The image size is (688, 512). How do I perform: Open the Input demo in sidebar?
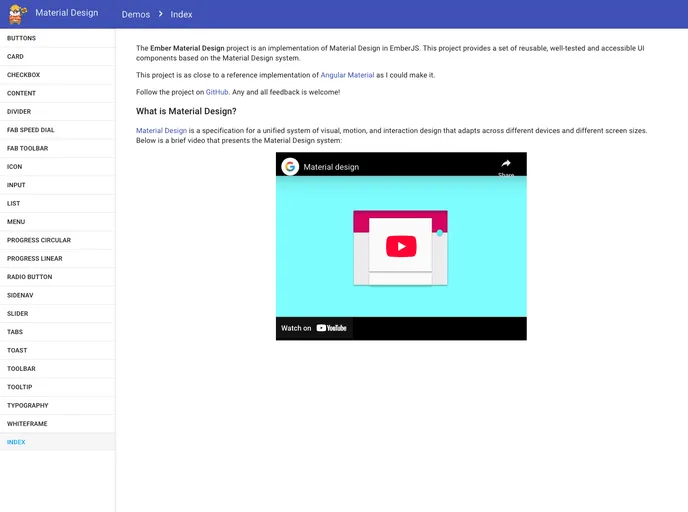point(57,185)
